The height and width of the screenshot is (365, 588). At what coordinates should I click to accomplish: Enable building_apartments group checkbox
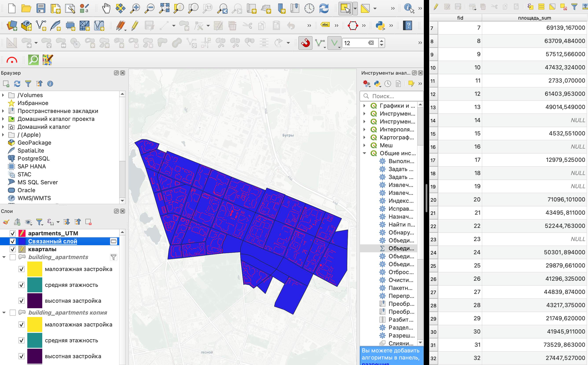[x=13, y=257]
